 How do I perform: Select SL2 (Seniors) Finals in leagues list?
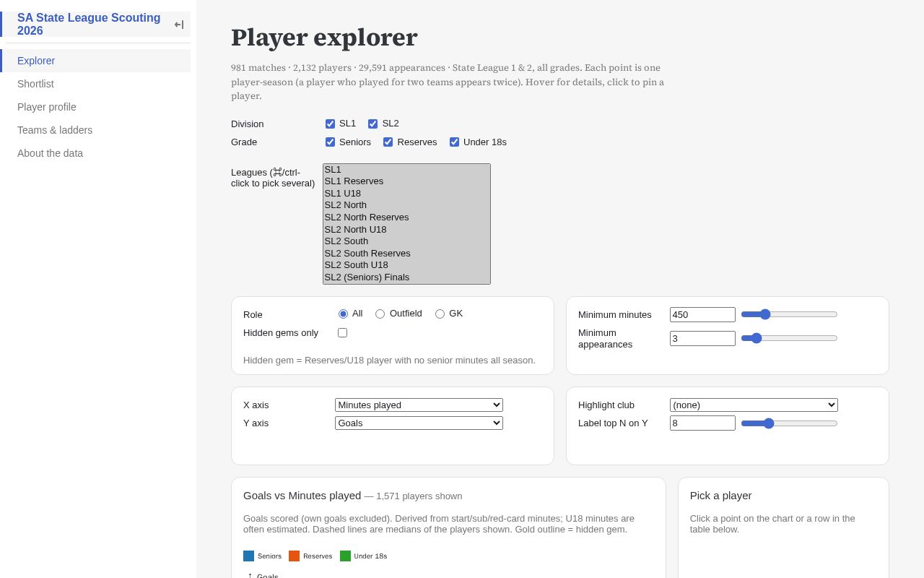click(406, 277)
